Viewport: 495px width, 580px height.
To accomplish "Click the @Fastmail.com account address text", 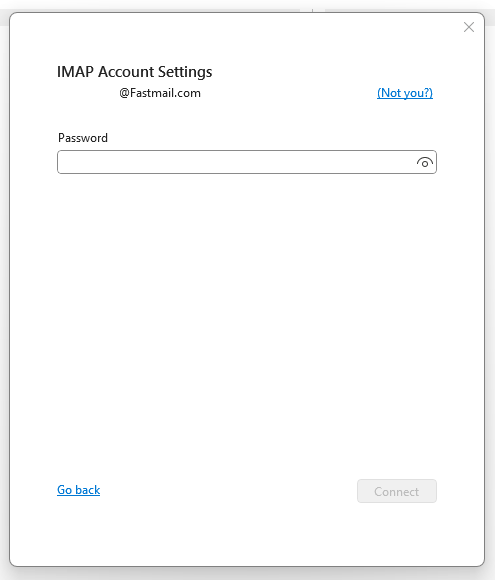I will (x=160, y=93).
